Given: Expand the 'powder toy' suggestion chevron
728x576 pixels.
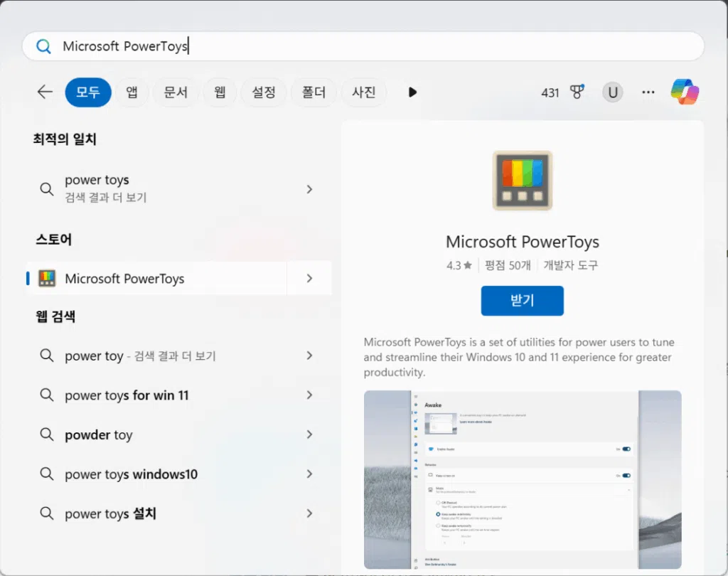Looking at the screenshot, I should 309,434.
